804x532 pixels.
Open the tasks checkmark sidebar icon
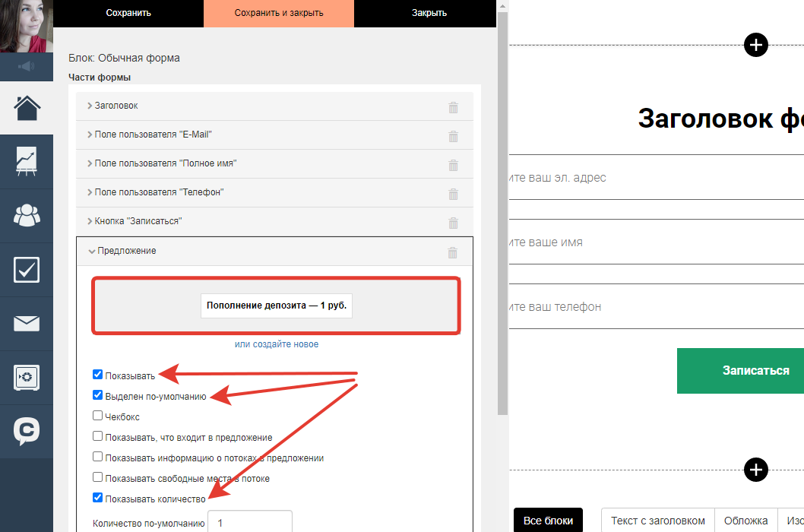point(27,270)
